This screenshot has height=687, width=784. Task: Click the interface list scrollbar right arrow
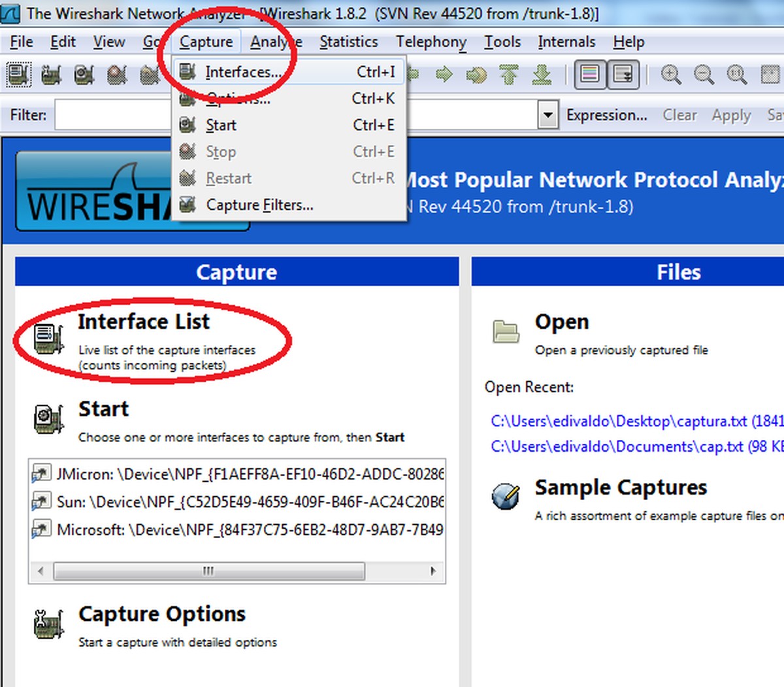[433, 571]
